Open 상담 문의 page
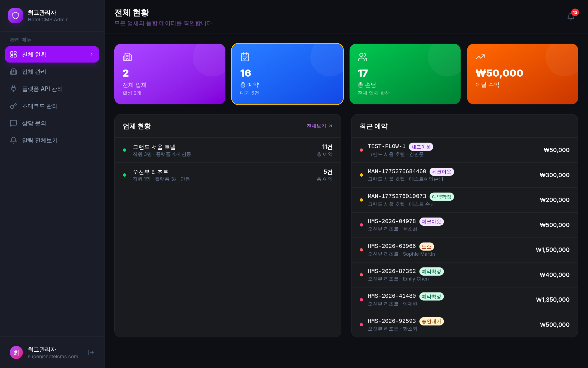Image resolution: width=588 pixels, height=368 pixels. point(52,123)
